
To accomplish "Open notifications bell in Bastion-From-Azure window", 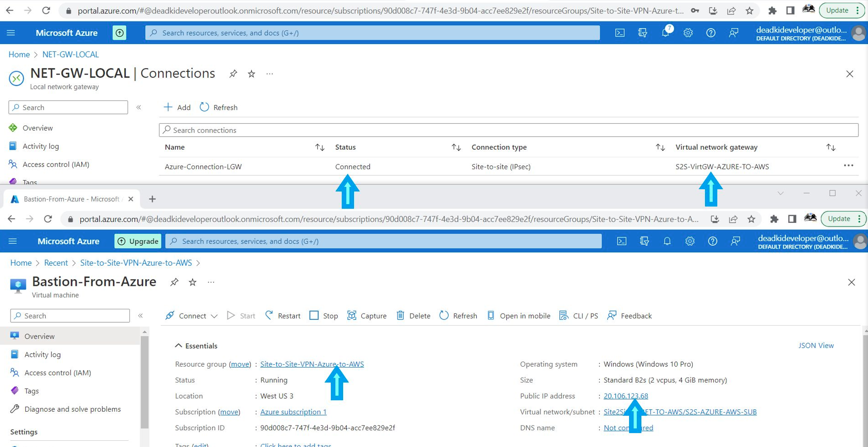I will [x=667, y=241].
